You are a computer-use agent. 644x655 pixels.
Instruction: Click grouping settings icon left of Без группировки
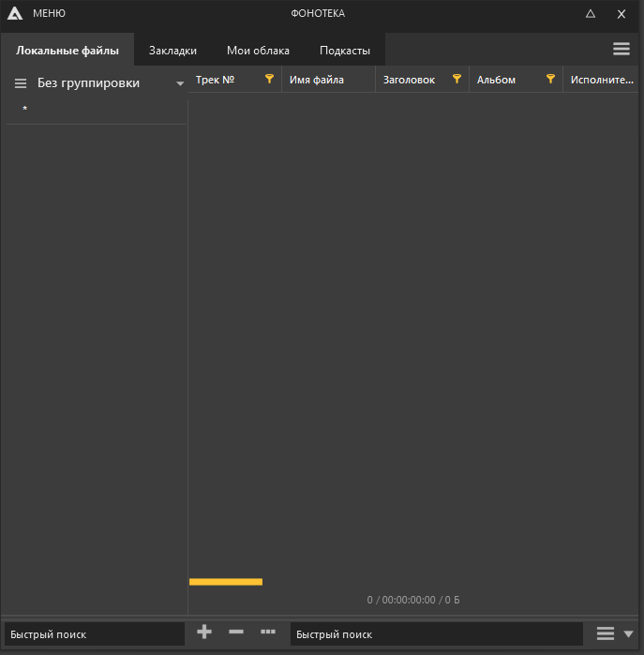pos(21,83)
